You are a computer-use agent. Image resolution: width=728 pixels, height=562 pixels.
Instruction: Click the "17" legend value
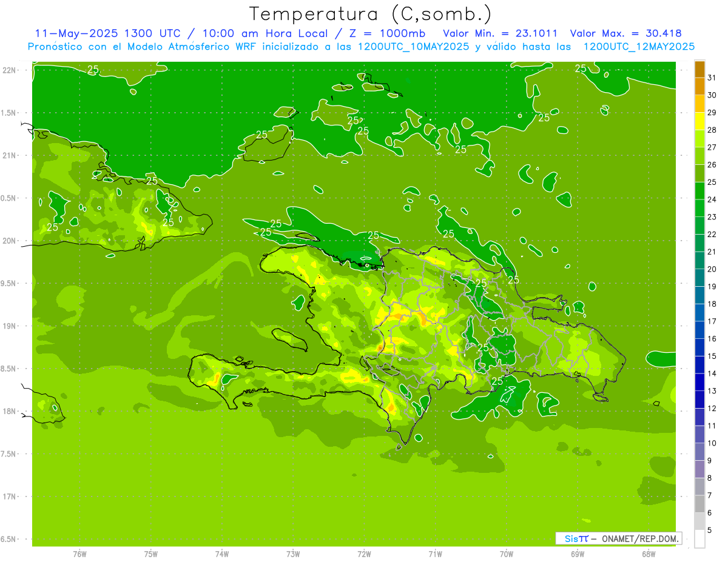point(712,321)
